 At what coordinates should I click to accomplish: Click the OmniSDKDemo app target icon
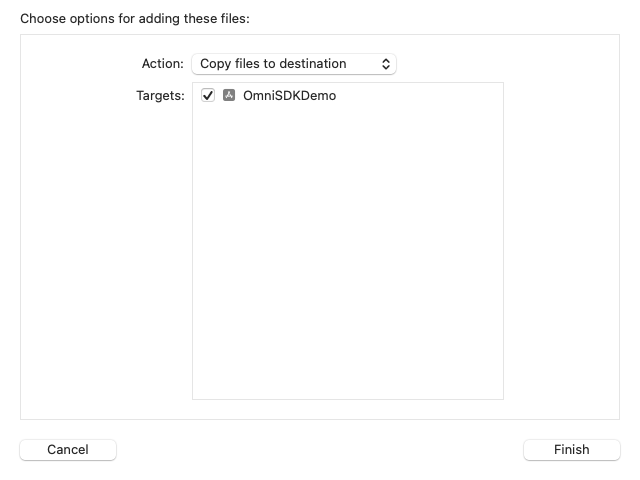click(229, 96)
